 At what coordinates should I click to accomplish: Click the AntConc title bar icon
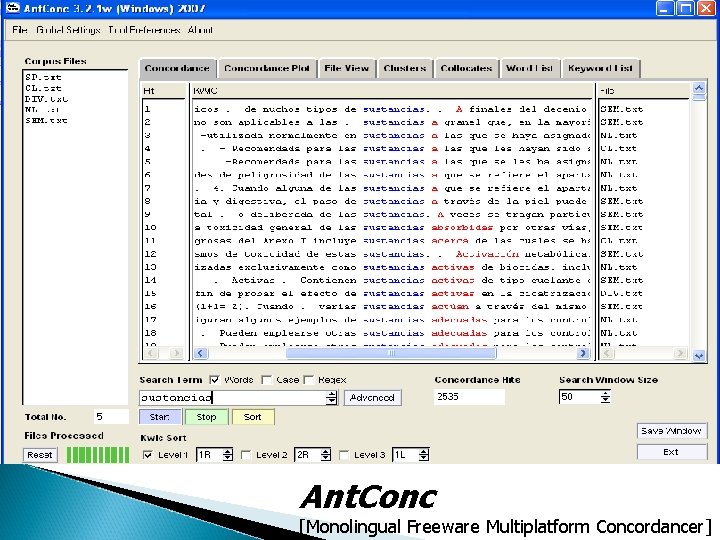(12, 8)
